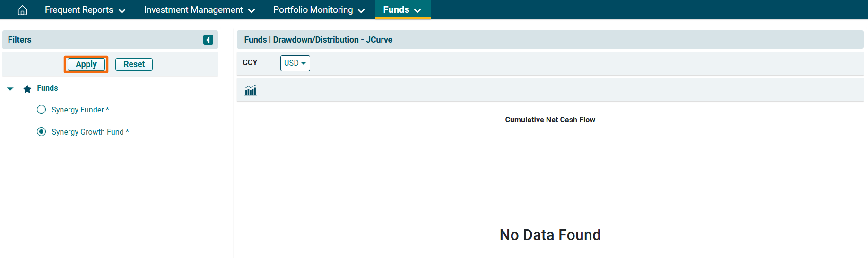Collapse the Filters panel with arrow icon

(208, 40)
